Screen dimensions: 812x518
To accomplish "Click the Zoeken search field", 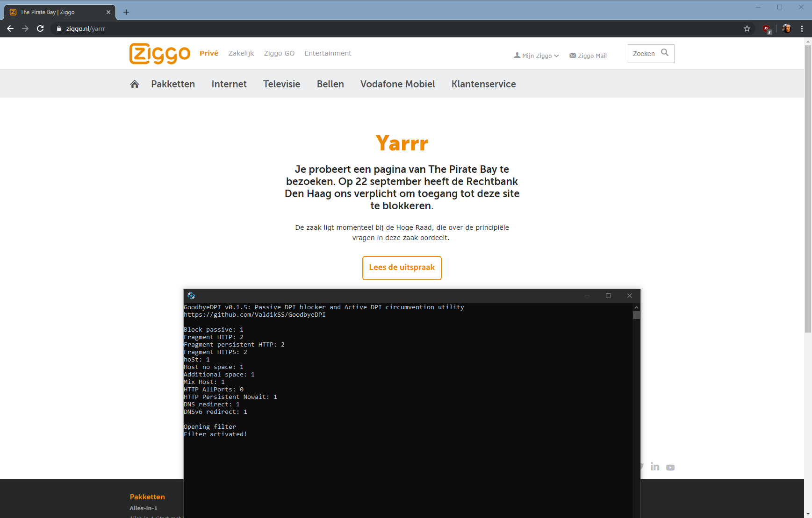I will click(x=651, y=54).
